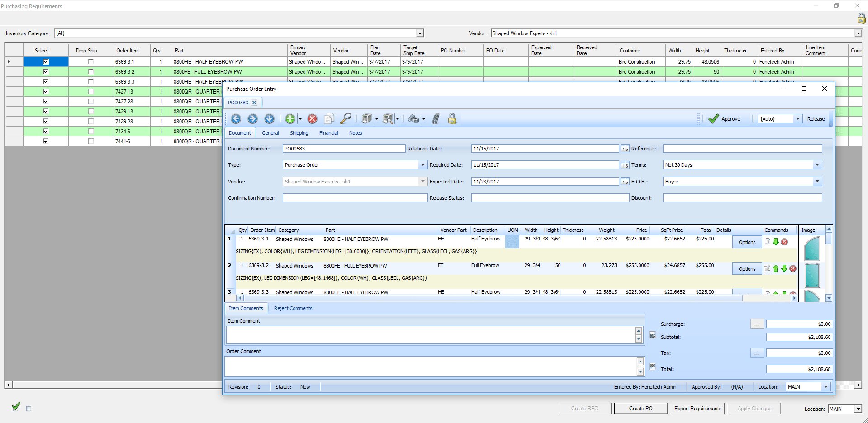
Task: Open the Inventory Category dropdown
Action: pyautogui.click(x=419, y=33)
